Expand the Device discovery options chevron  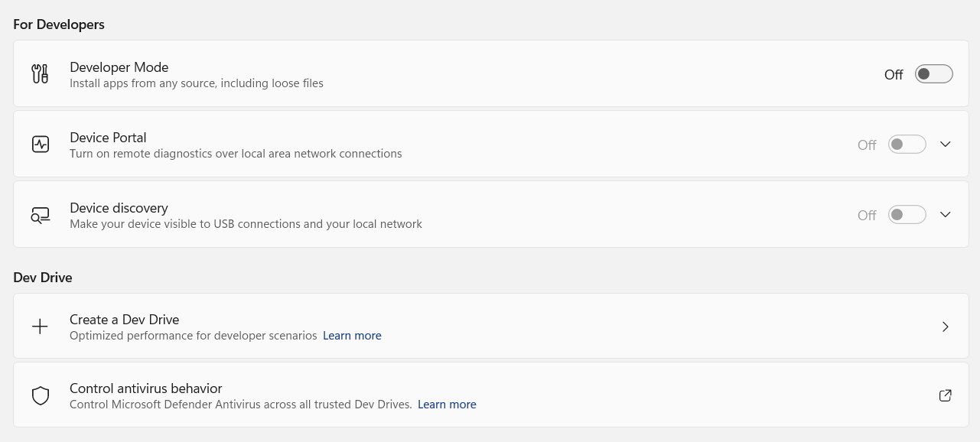(x=945, y=215)
